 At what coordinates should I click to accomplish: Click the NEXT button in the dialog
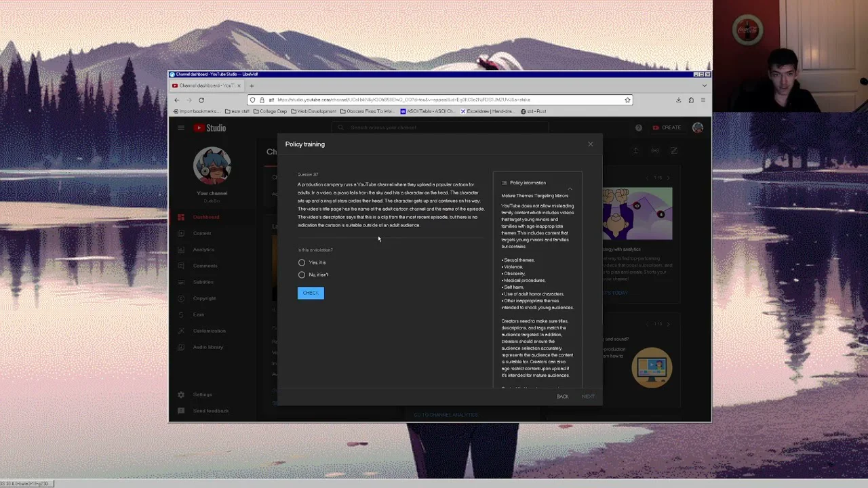(588, 396)
